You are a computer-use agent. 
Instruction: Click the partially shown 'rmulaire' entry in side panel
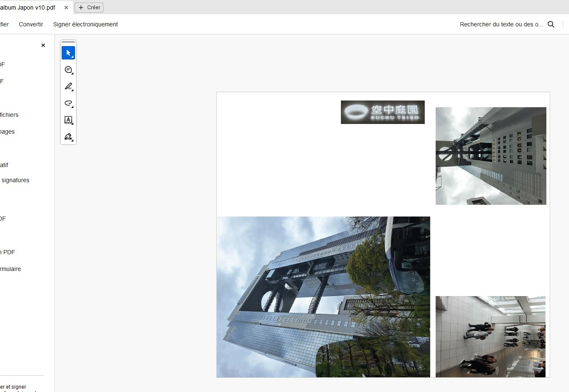(10, 269)
